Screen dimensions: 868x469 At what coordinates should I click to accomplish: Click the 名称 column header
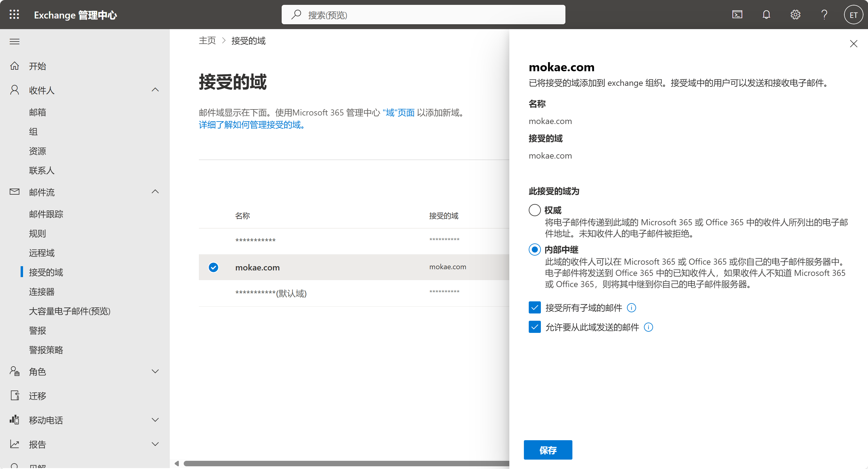pyautogui.click(x=242, y=216)
